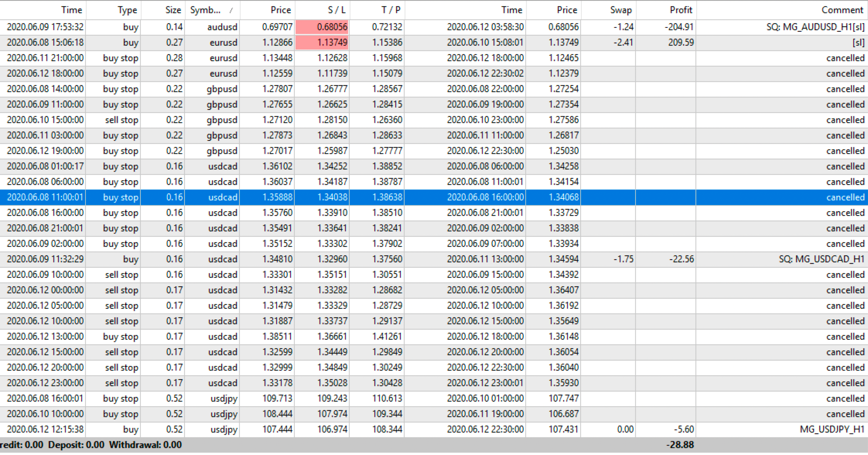
Task: Click the Comment column header
Action: 842,10
